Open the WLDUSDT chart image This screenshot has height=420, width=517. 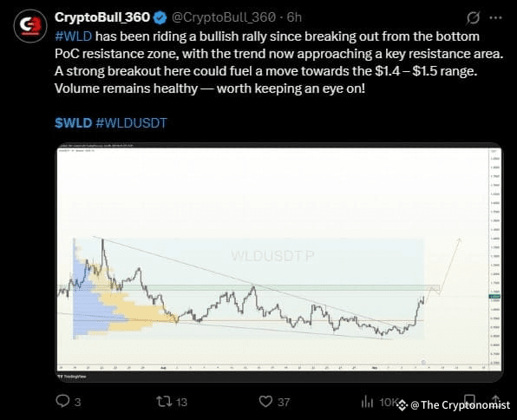click(279, 262)
